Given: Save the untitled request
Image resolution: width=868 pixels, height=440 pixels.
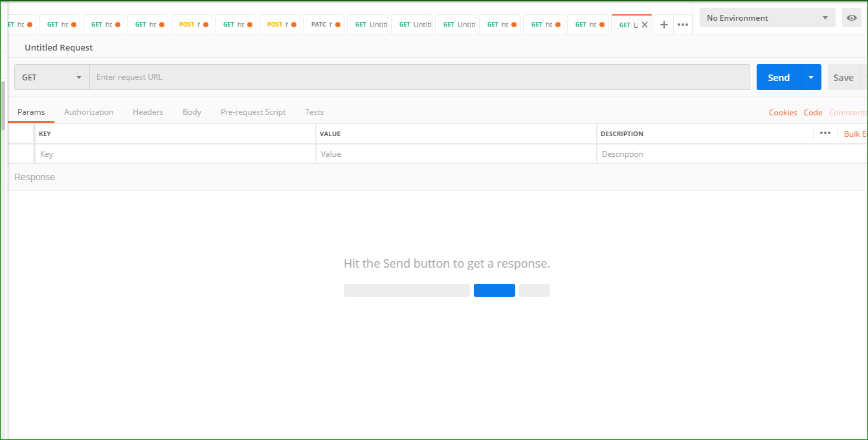Looking at the screenshot, I should (x=843, y=76).
